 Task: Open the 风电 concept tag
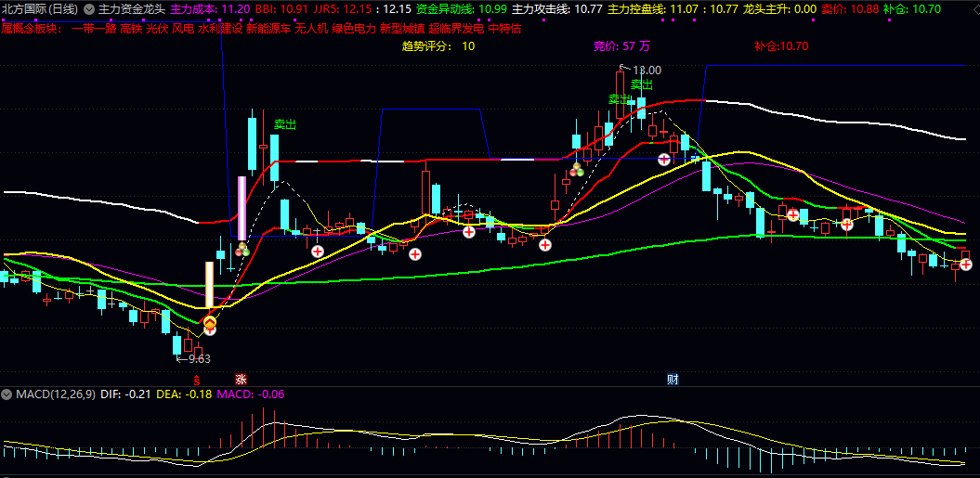click(182, 29)
